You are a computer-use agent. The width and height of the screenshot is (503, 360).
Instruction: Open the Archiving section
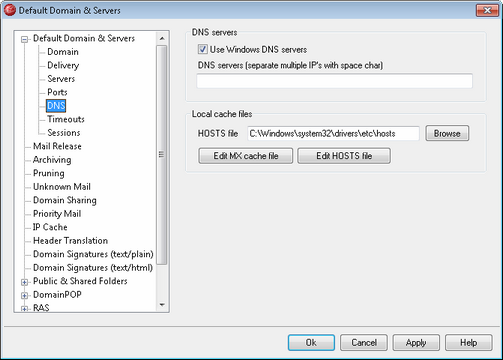pyautogui.click(x=52, y=160)
